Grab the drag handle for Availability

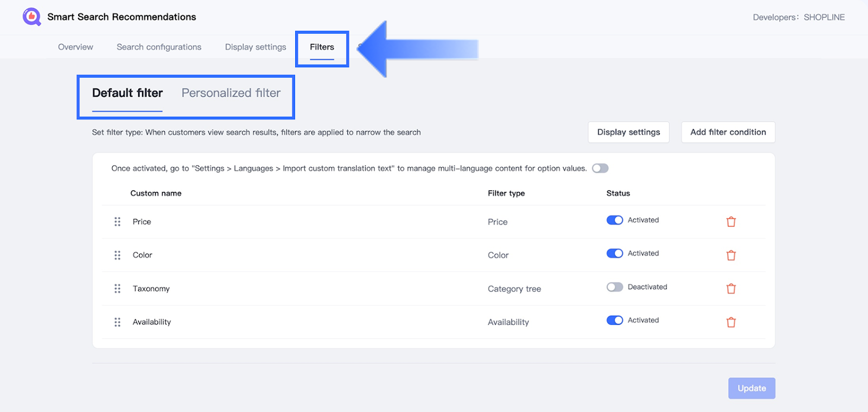(x=117, y=322)
